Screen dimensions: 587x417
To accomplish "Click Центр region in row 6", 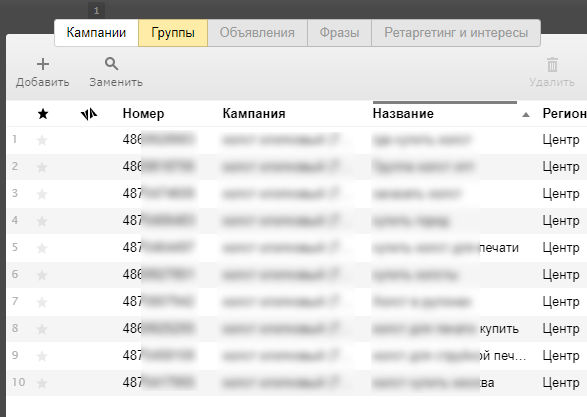I will tap(561, 275).
